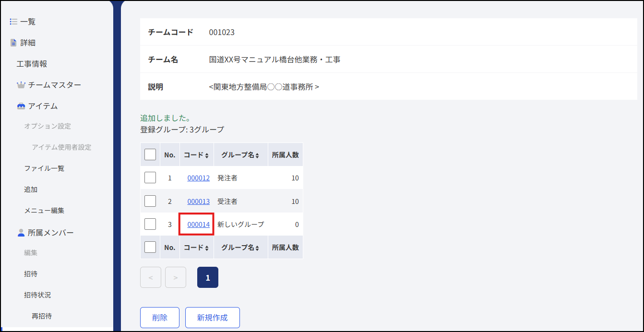Select 編集 in the sidebar
Image resolution: width=644 pixels, height=332 pixels.
pos(31,253)
